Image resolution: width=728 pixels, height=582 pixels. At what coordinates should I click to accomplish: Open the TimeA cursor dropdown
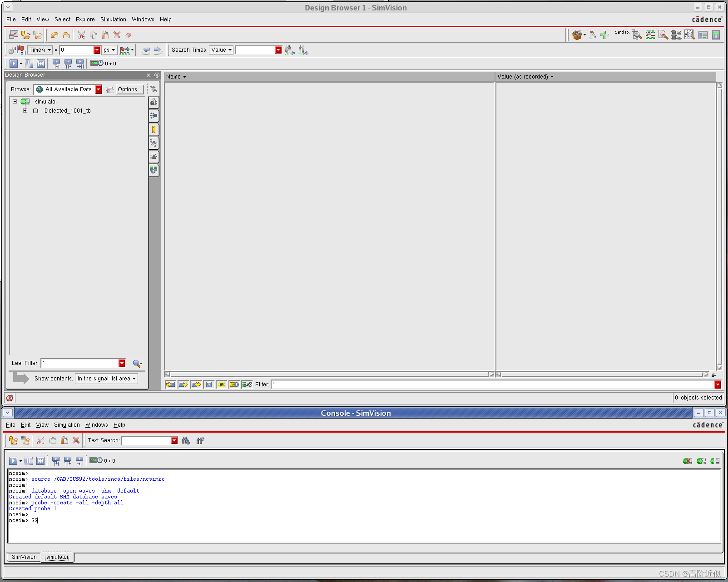point(40,50)
